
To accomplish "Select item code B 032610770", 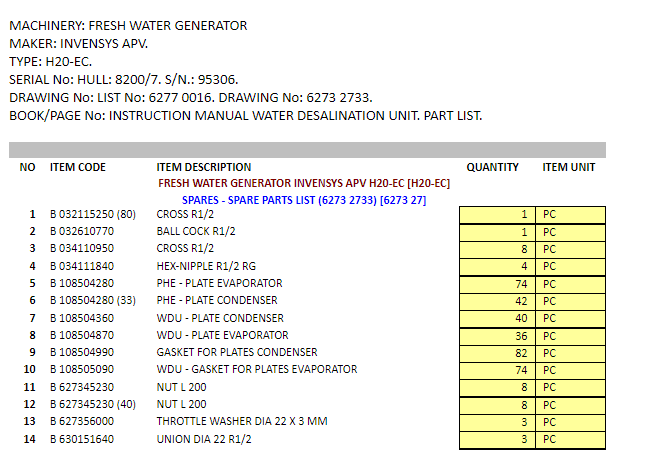I will point(82,231).
